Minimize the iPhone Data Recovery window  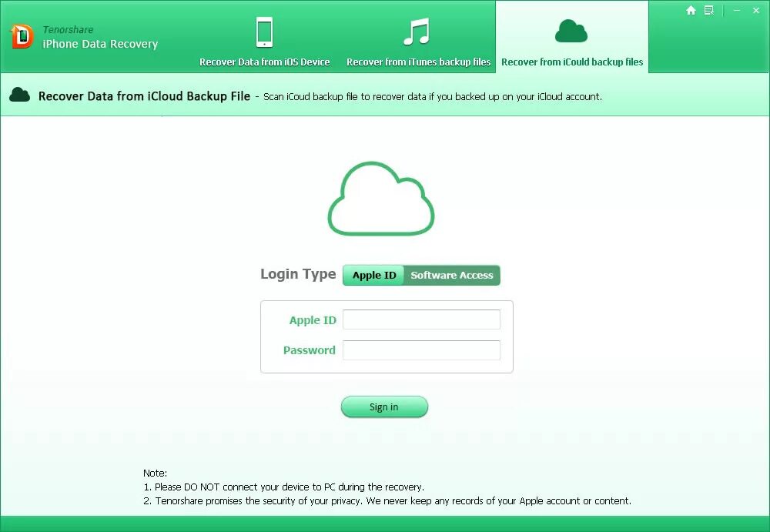[x=737, y=10]
